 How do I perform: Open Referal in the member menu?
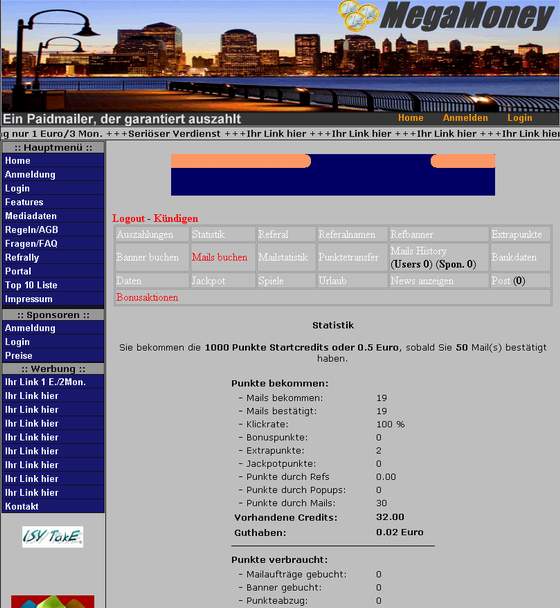(x=273, y=235)
